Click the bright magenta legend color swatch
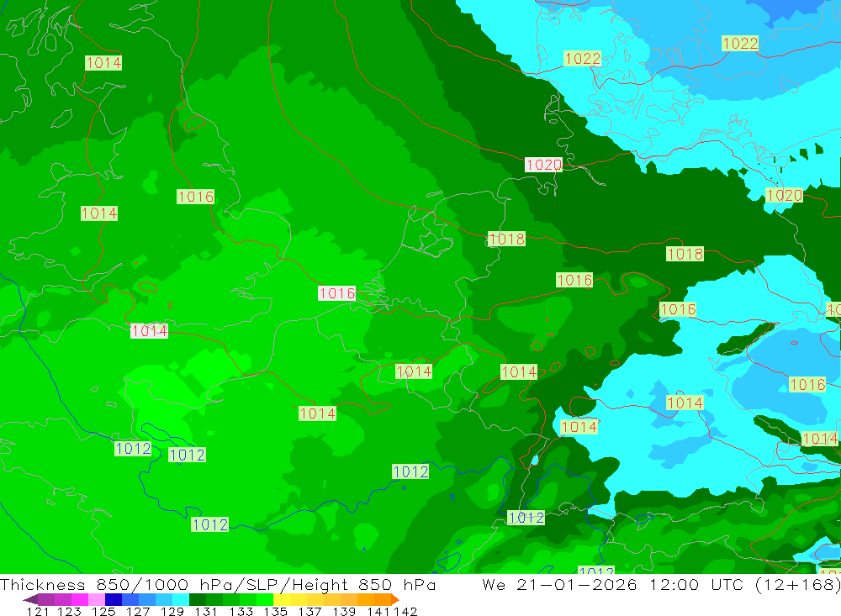Viewport: 841px width, 616px height. pos(80,599)
